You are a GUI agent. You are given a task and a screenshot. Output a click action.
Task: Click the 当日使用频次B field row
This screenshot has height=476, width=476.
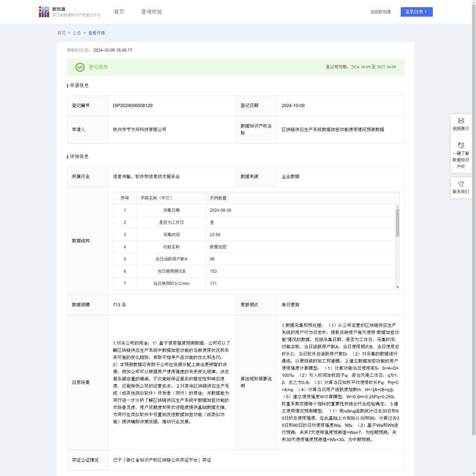click(254, 271)
